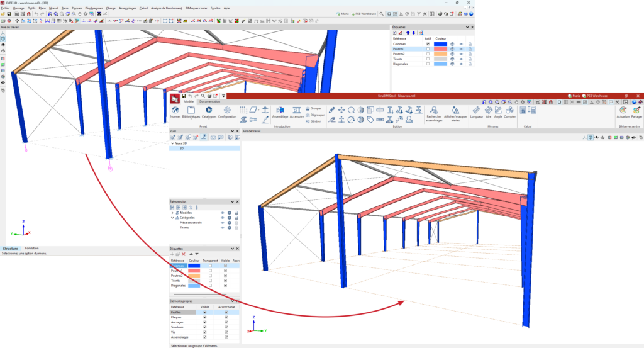Screen dimensions: 644x348
Task: Open Bibliothèques in the ribbon
Action: [191, 111]
